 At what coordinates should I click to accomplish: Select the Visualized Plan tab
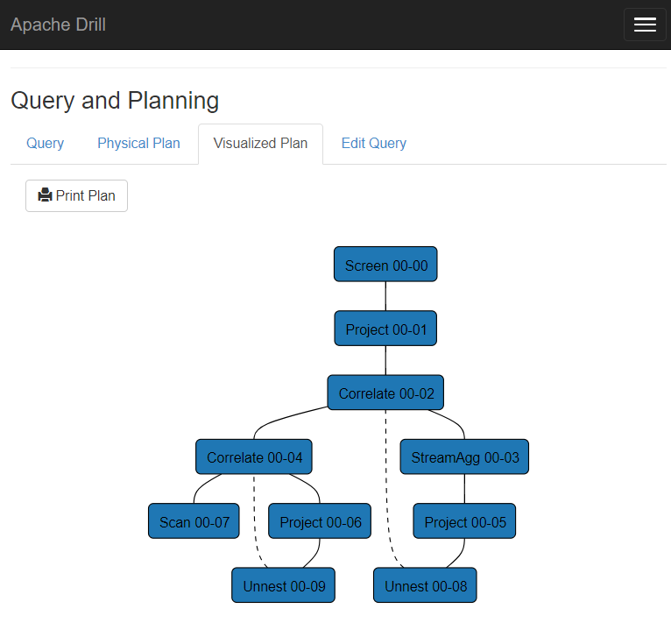[x=260, y=144]
